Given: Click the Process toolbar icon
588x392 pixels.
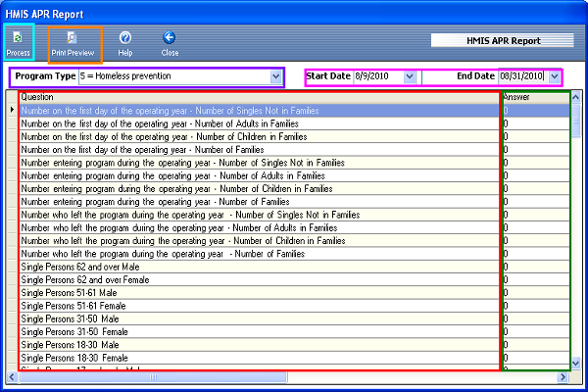Looking at the screenshot, I should [x=18, y=42].
